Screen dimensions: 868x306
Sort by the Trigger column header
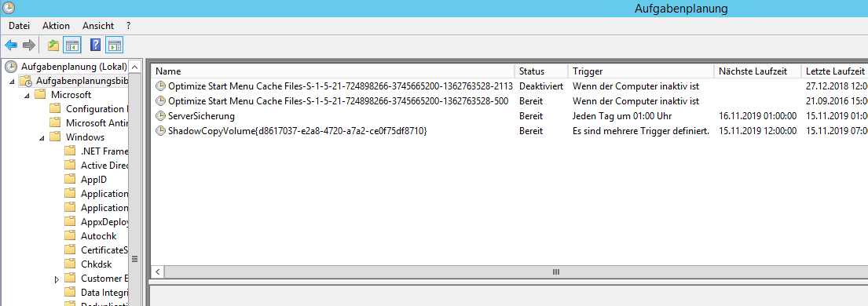tap(641, 71)
